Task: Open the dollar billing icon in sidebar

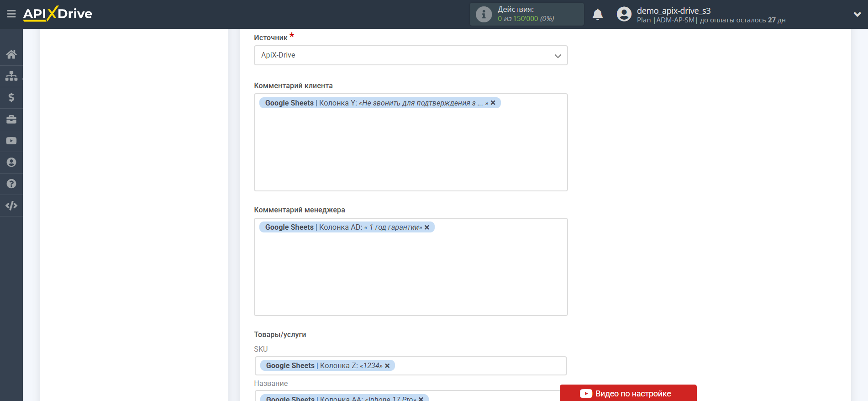Action: (x=11, y=97)
